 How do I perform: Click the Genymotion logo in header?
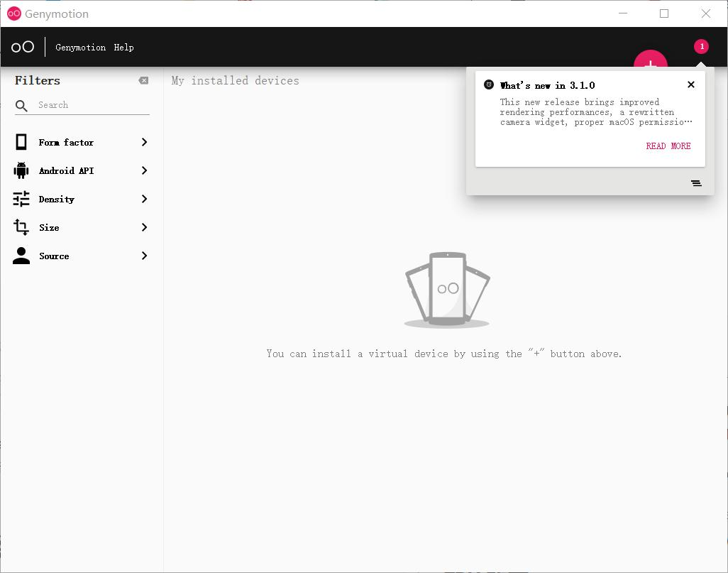pos(22,47)
